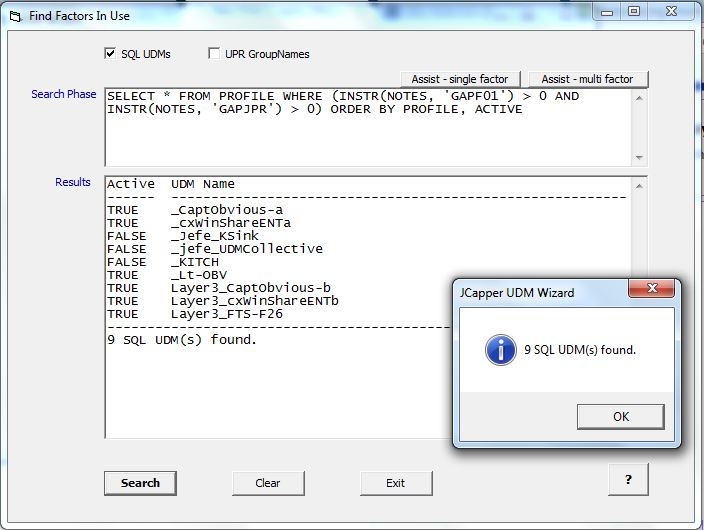
Task: Click the blue information icon in dialog
Action: 499,350
